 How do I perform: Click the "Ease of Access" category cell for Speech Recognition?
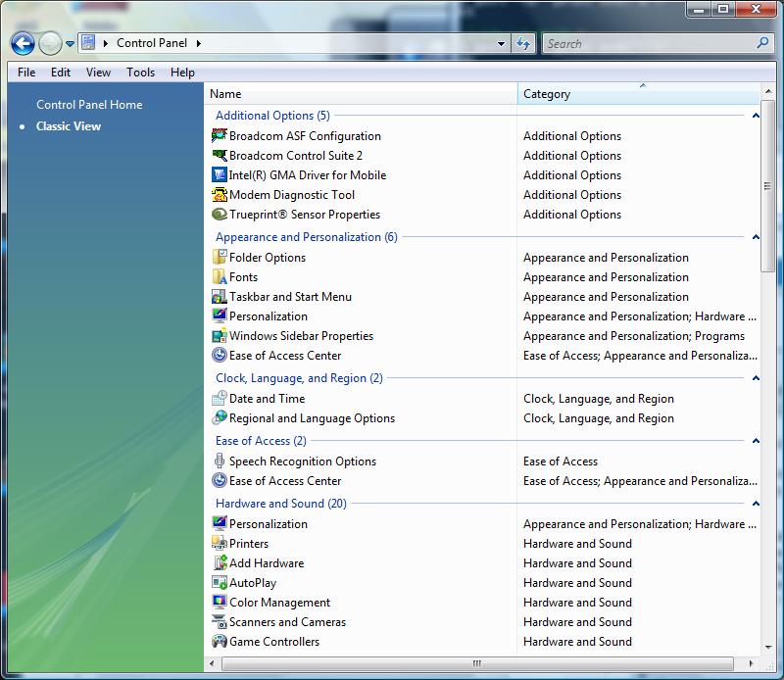[561, 461]
